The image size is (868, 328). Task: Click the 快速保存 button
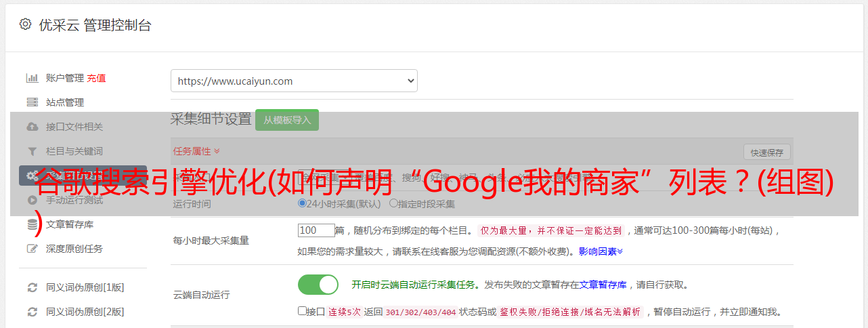(766, 152)
